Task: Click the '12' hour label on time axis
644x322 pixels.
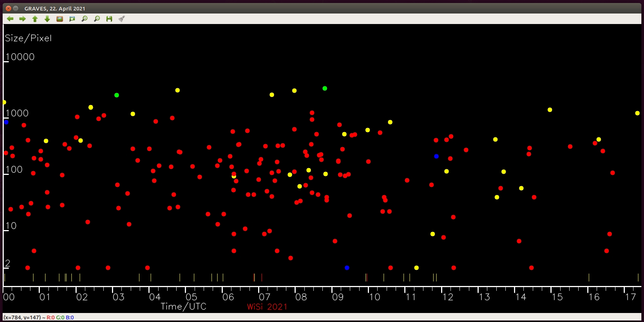Action: pos(448,297)
